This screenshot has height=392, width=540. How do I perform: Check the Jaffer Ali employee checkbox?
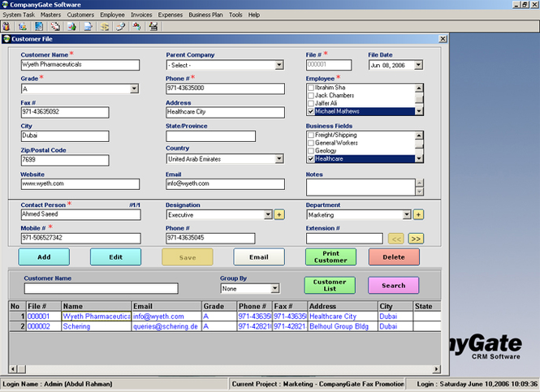(x=311, y=104)
